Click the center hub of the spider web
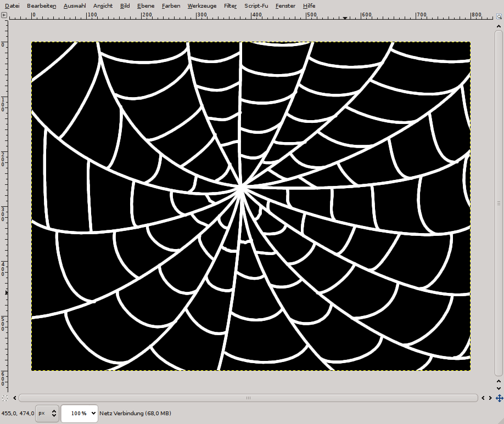 242,188
